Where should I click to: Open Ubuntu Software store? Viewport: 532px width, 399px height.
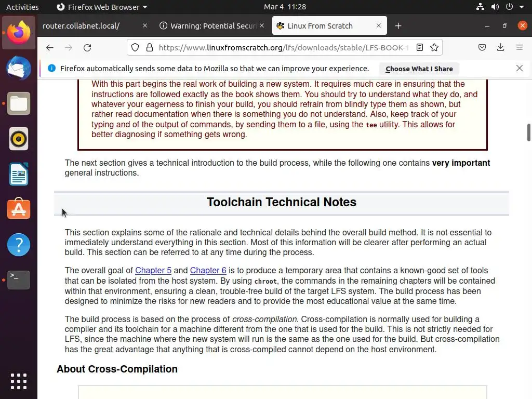pos(19,209)
